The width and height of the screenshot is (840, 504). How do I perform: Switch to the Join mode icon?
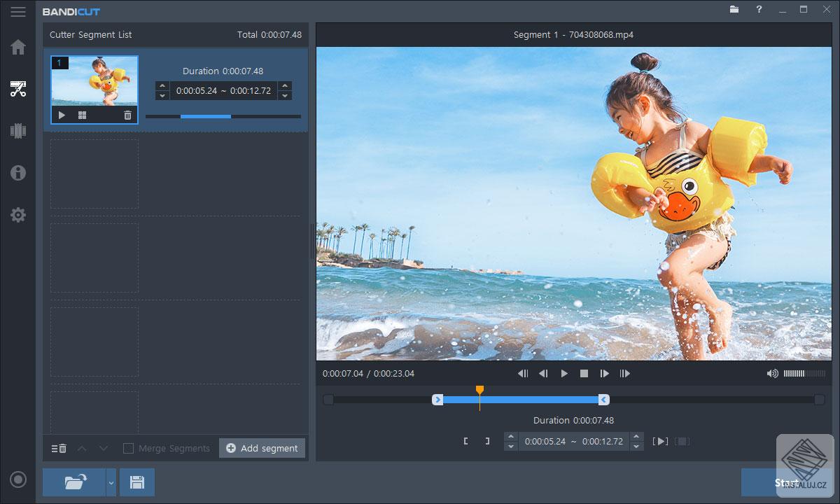pos(18,131)
